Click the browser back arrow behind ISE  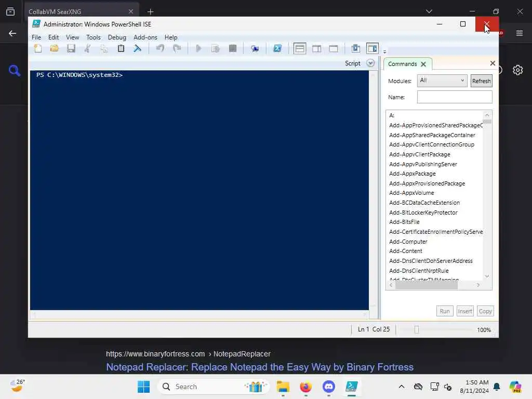click(12, 33)
